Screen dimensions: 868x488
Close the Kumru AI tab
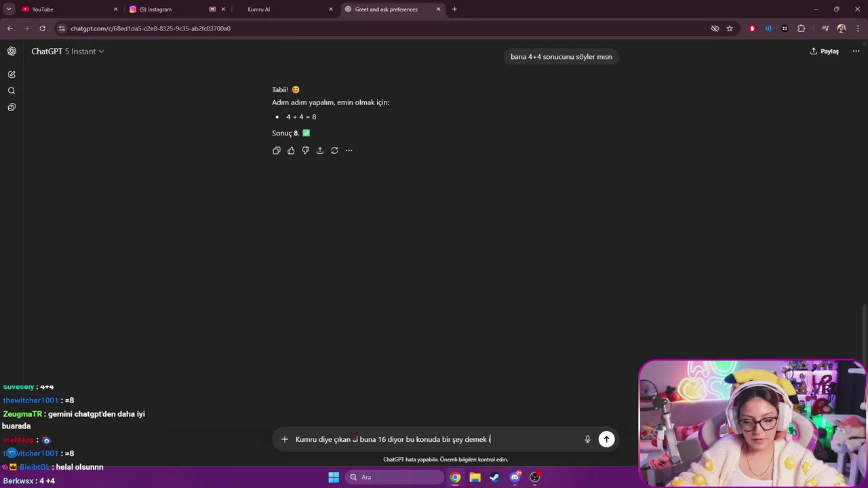tap(331, 9)
